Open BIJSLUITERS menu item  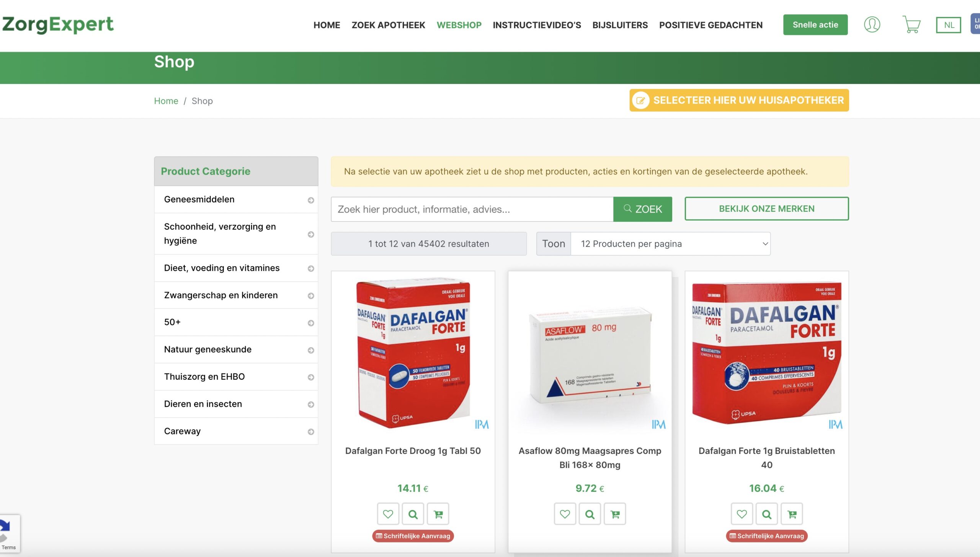620,25
